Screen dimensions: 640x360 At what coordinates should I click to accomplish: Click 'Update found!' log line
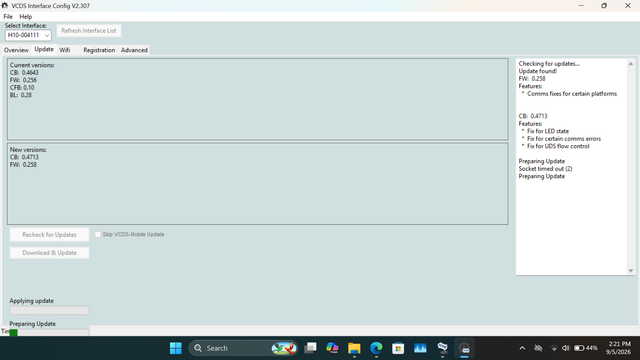click(538, 71)
